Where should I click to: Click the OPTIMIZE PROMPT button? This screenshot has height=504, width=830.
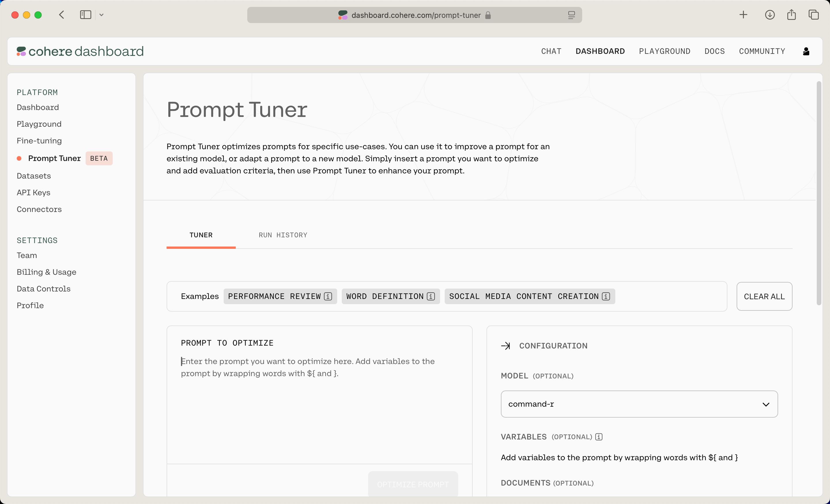413,484
